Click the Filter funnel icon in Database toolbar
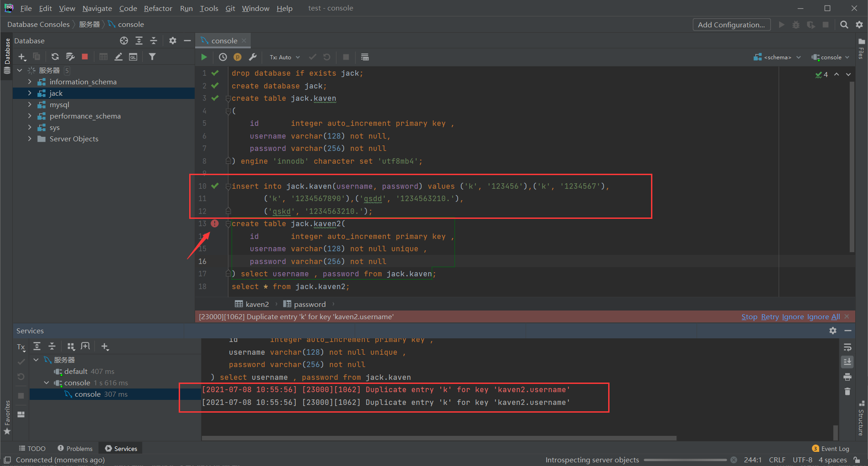This screenshot has height=466, width=868. [152, 57]
